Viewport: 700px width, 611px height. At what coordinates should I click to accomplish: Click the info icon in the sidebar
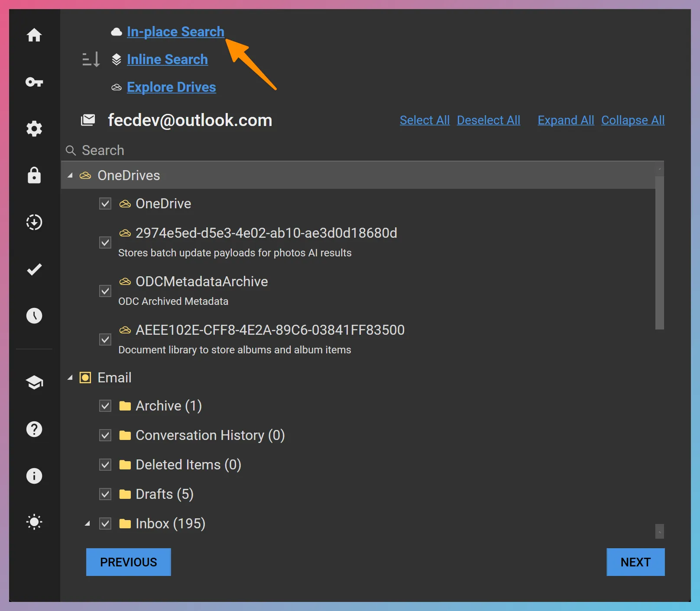pyautogui.click(x=34, y=476)
